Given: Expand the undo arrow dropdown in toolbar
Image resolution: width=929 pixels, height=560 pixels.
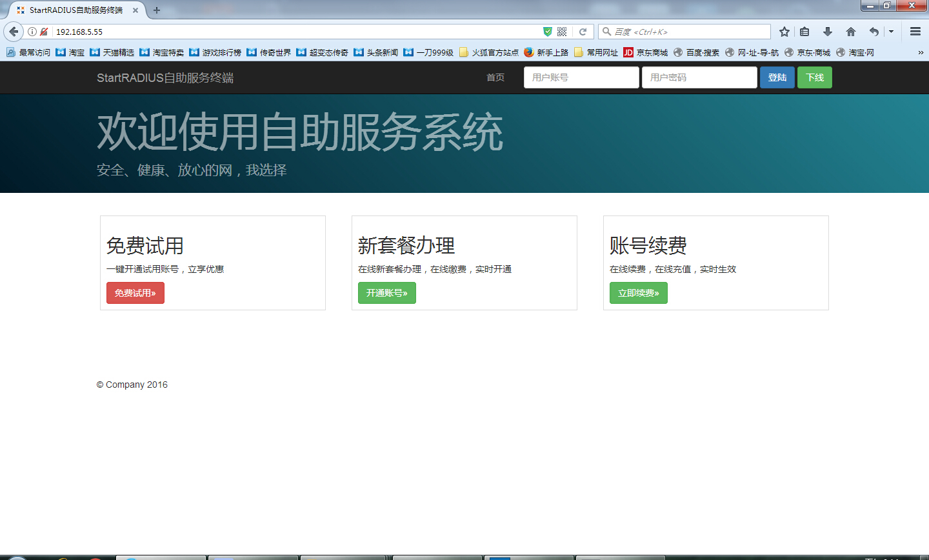Looking at the screenshot, I should 892,32.
